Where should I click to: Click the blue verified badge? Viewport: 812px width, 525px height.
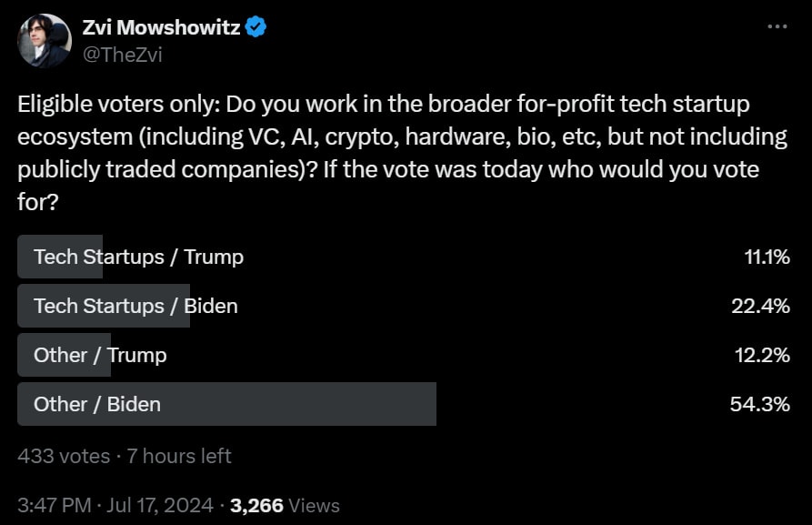[x=256, y=27]
